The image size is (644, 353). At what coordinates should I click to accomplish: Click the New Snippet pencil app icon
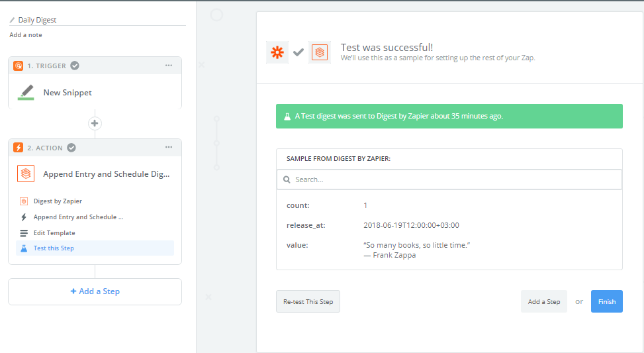pyautogui.click(x=26, y=92)
